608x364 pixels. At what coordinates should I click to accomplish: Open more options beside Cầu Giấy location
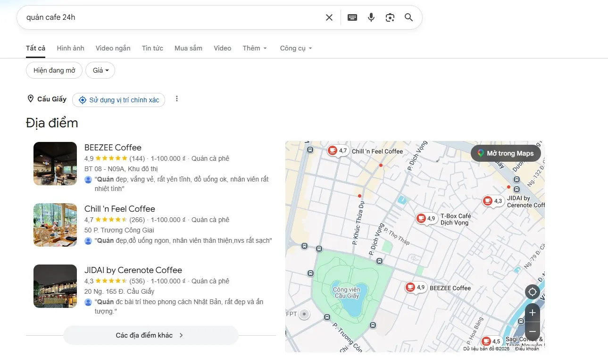click(x=177, y=99)
